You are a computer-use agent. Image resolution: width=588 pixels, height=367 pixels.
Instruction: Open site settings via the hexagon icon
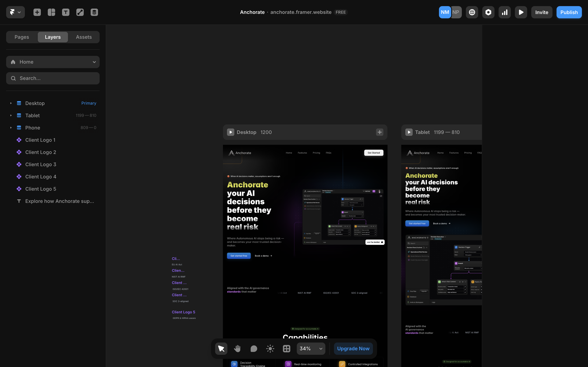488,12
